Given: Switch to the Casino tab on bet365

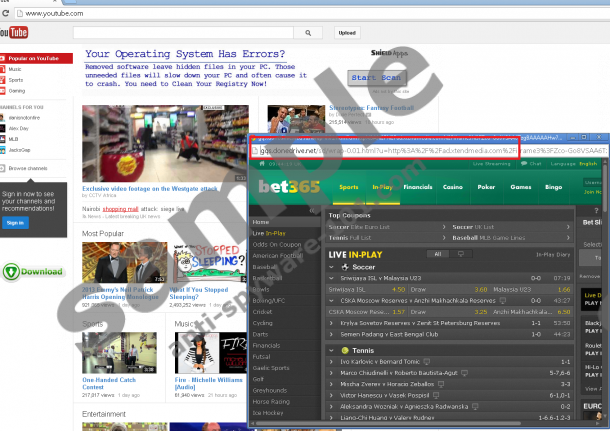Looking at the screenshot, I should click(453, 186).
